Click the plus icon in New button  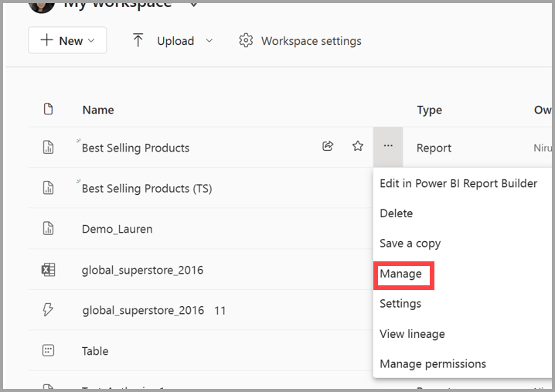pyautogui.click(x=46, y=39)
